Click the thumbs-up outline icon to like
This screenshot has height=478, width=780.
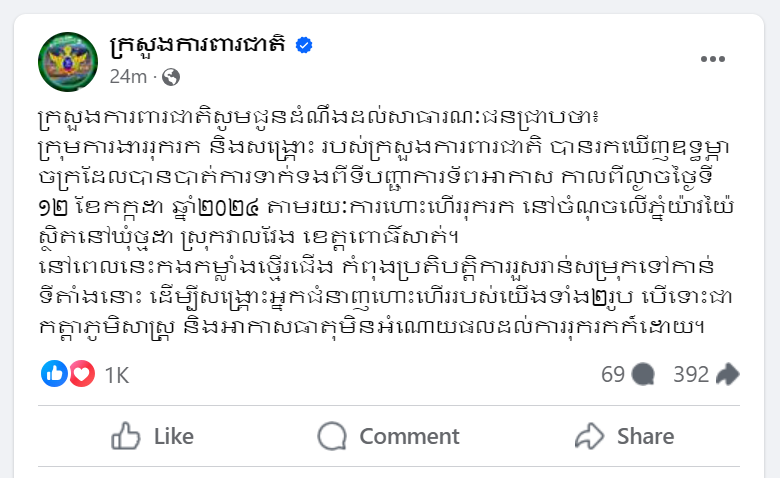(x=125, y=436)
